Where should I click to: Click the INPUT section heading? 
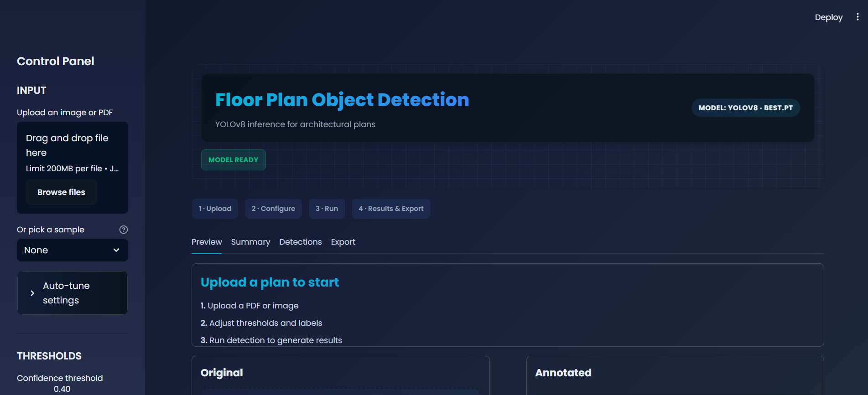click(31, 90)
